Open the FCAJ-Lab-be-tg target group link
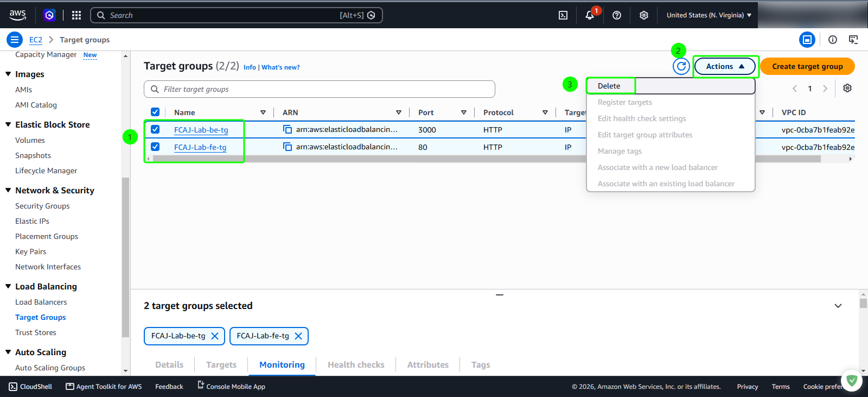868x397 pixels. (201, 130)
